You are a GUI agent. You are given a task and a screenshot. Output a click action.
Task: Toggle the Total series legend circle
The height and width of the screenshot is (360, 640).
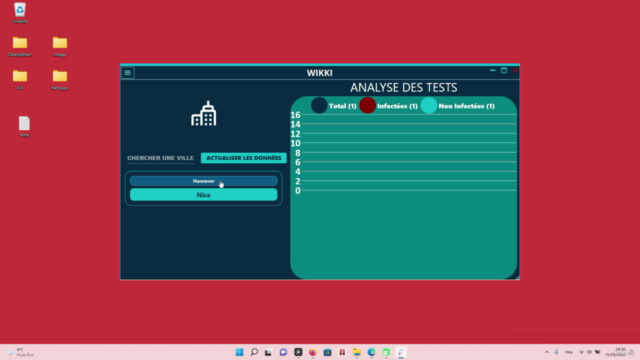[x=319, y=105]
